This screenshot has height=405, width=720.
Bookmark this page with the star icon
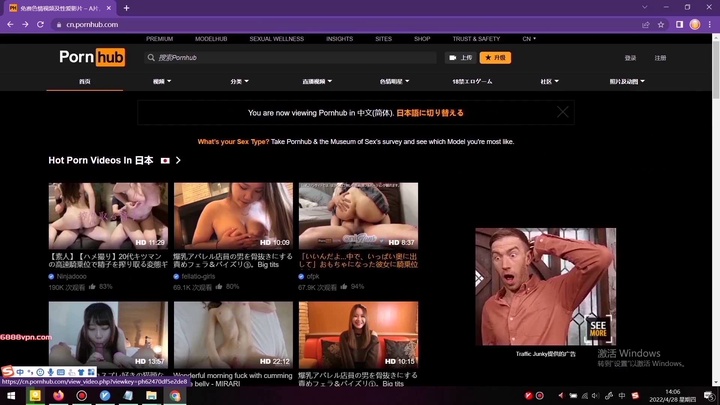click(662, 24)
